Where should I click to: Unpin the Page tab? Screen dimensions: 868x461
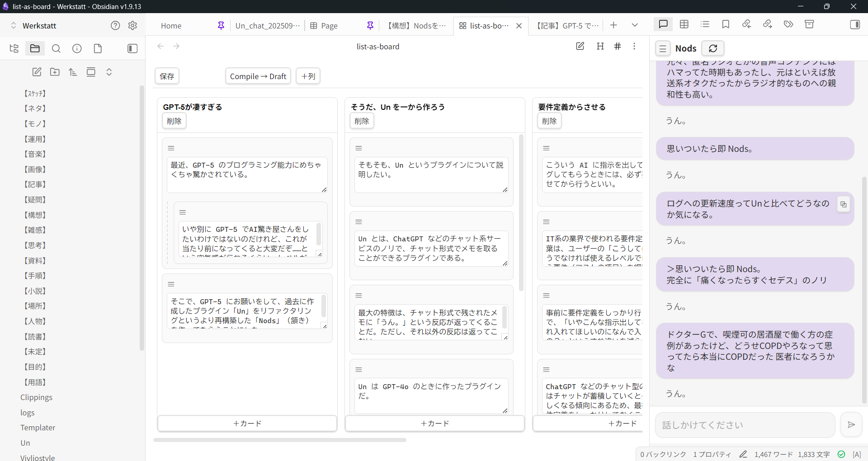point(370,26)
